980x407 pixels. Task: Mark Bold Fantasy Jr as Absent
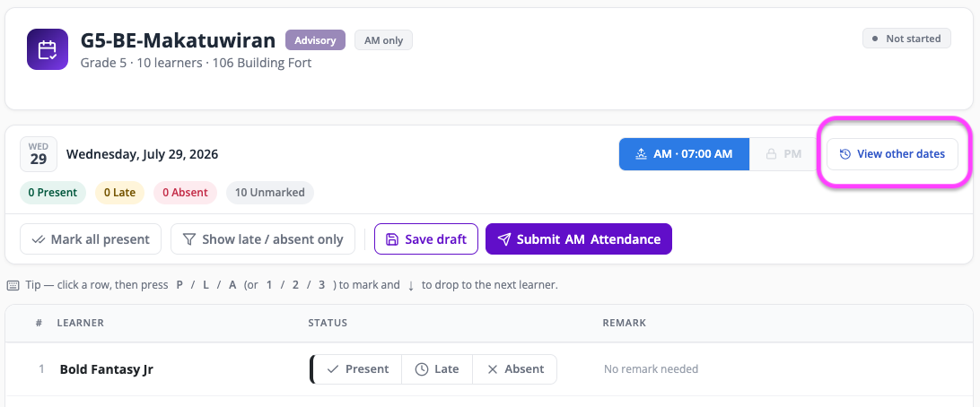coord(515,369)
